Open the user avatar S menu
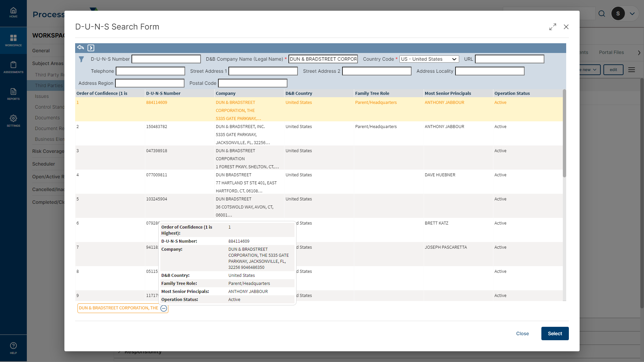 (618, 14)
